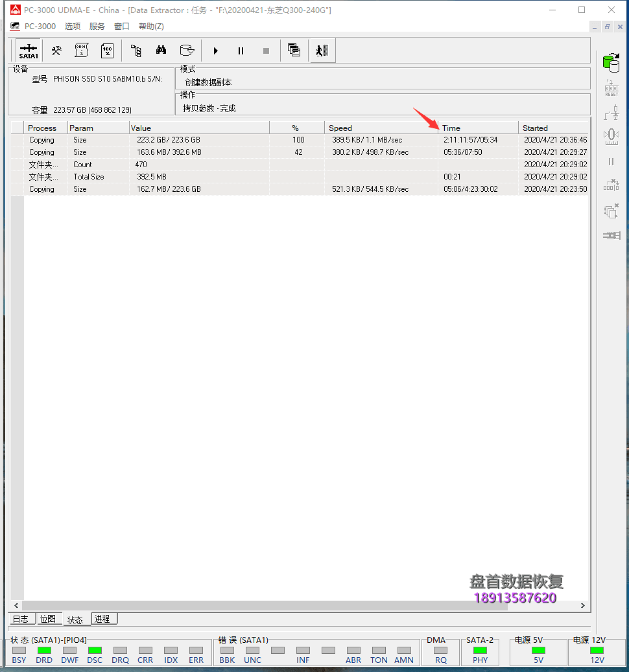The height and width of the screenshot is (672, 629).
Task: Click the 100% document toolbar icon
Action: coord(107,51)
